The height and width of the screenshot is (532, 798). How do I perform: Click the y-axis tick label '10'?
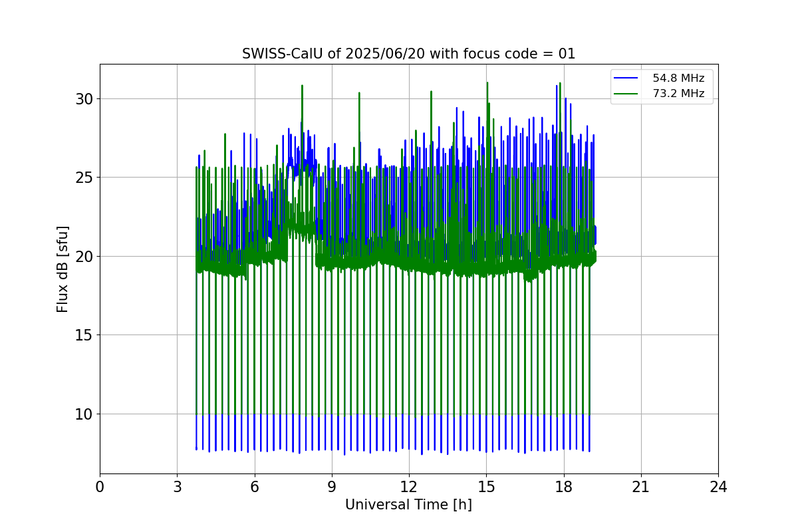point(85,414)
